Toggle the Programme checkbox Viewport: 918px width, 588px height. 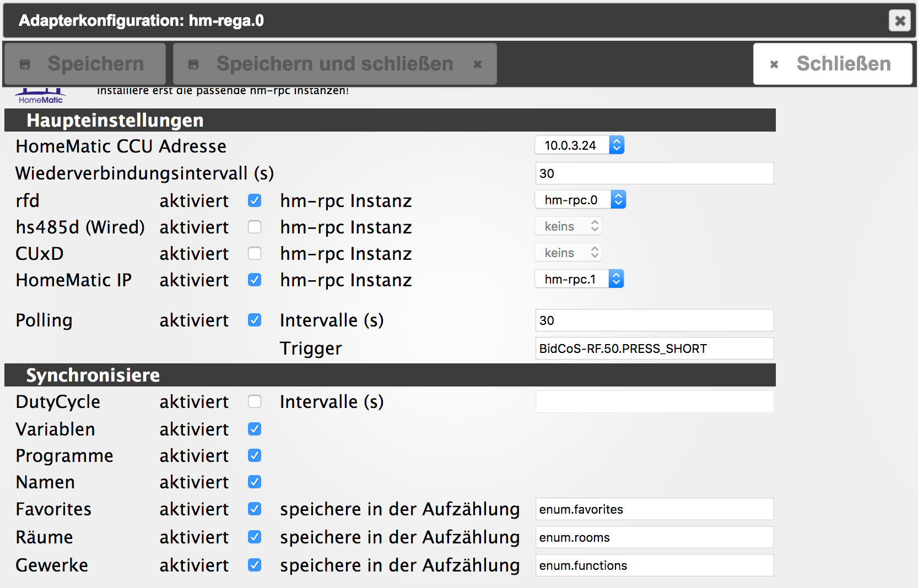pyautogui.click(x=255, y=455)
